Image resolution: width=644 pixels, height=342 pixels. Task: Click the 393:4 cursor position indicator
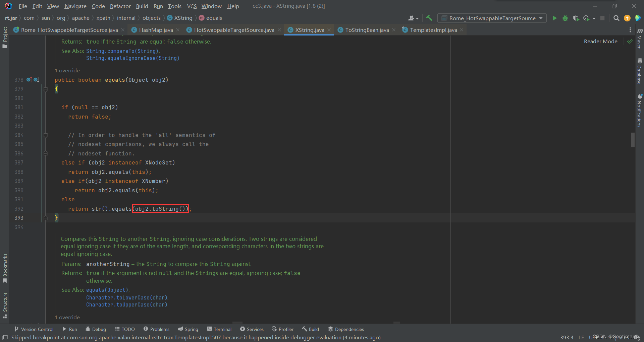(567, 337)
